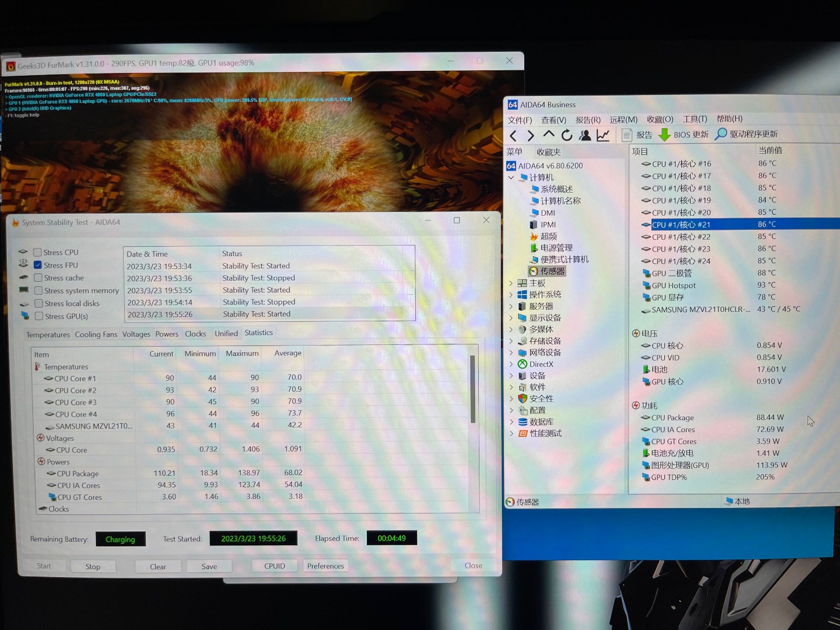Viewport: 840px width, 630px height.
Task: Select the 系统概述 tree item
Action: 552,189
